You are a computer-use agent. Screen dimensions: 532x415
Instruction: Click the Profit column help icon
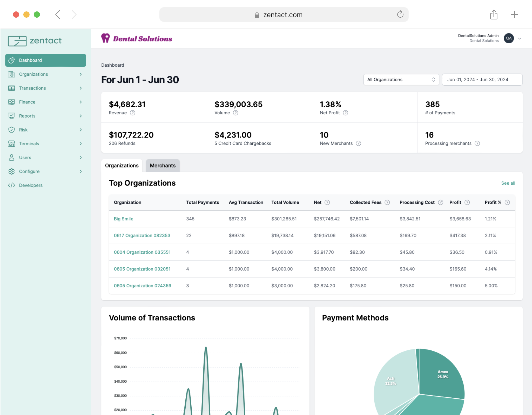click(467, 202)
